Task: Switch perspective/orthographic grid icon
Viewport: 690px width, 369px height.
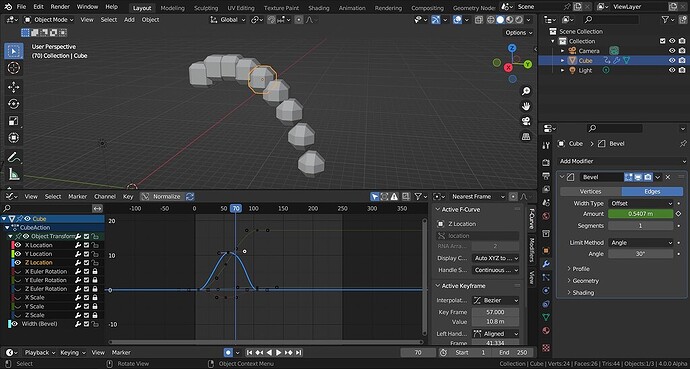Action: (x=526, y=136)
